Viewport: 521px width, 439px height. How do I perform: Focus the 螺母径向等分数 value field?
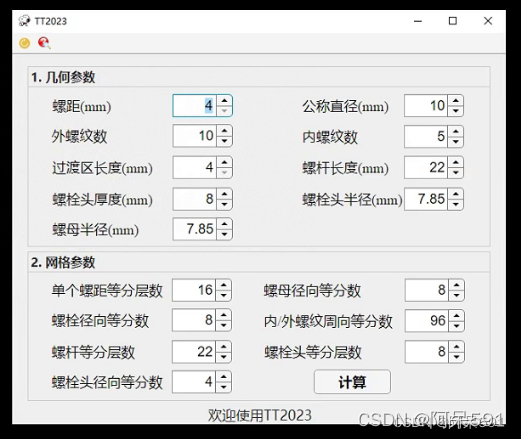pos(427,290)
